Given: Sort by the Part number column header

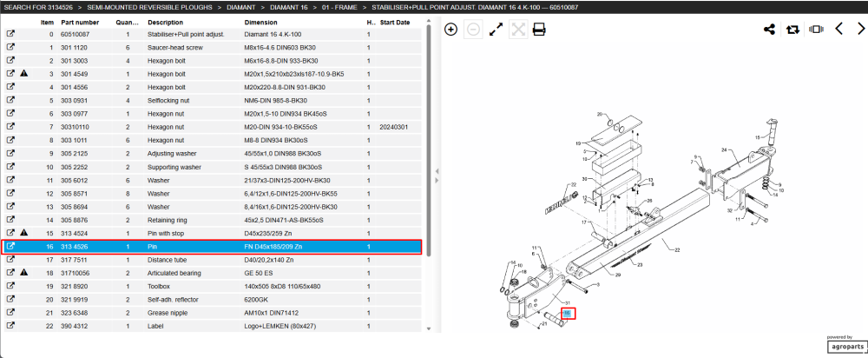Looking at the screenshot, I should 80,23.
